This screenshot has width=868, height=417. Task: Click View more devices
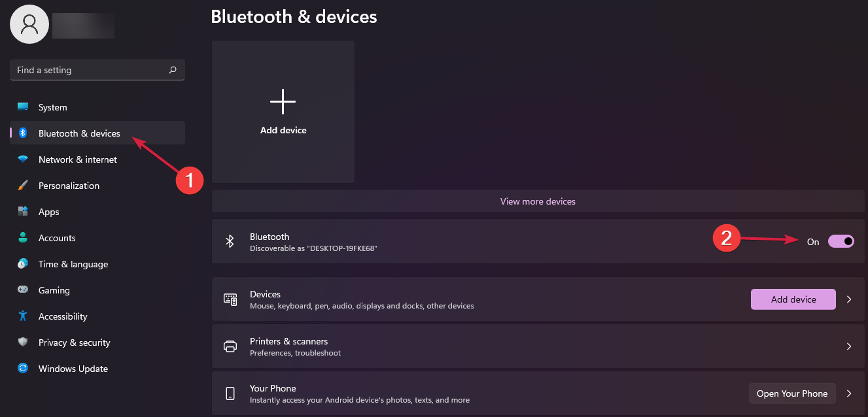coord(538,201)
